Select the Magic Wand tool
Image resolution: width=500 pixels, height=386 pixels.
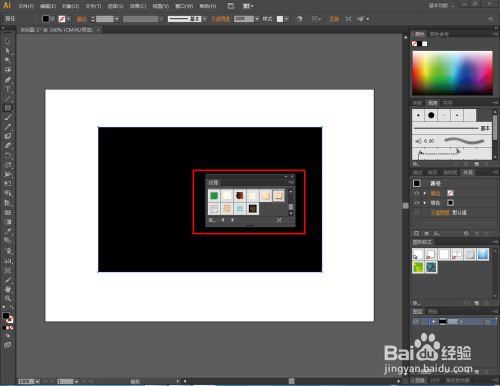[x=8, y=60]
